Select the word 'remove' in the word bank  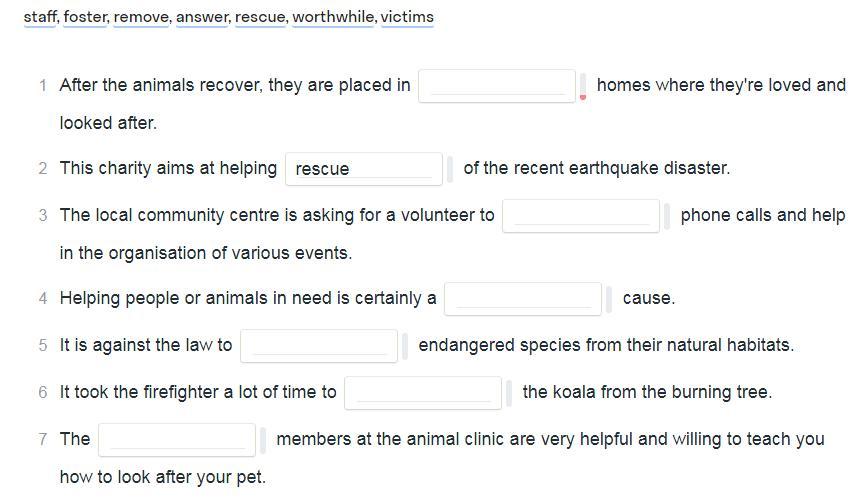pos(141,17)
